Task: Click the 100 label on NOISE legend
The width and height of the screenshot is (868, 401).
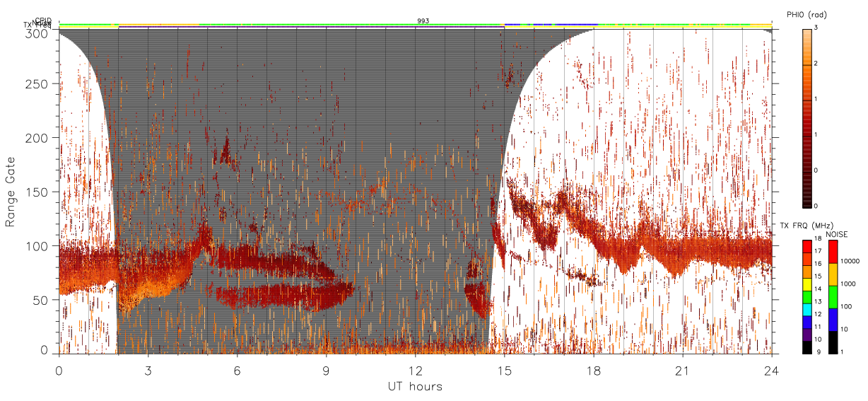Action: 847,306
